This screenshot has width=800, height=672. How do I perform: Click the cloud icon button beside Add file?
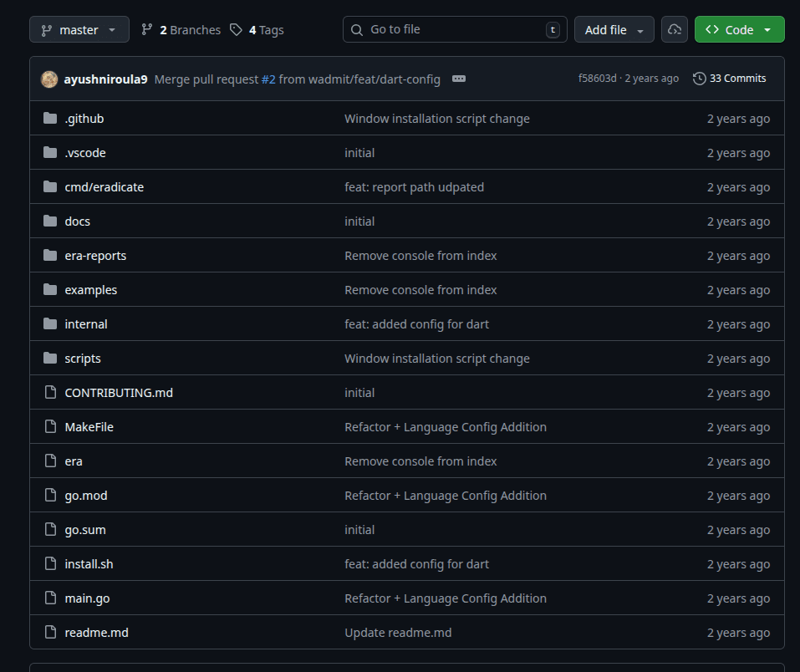pos(674,29)
